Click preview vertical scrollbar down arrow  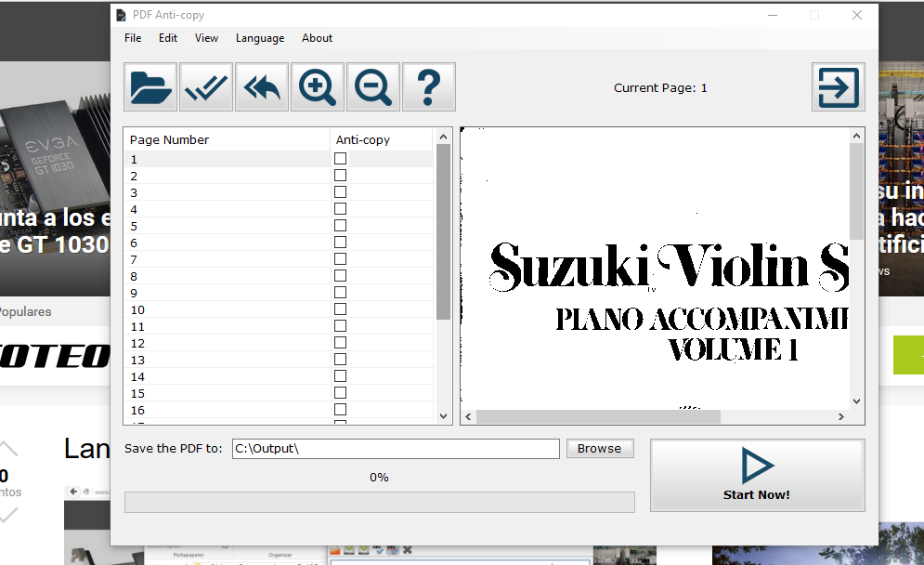click(856, 401)
